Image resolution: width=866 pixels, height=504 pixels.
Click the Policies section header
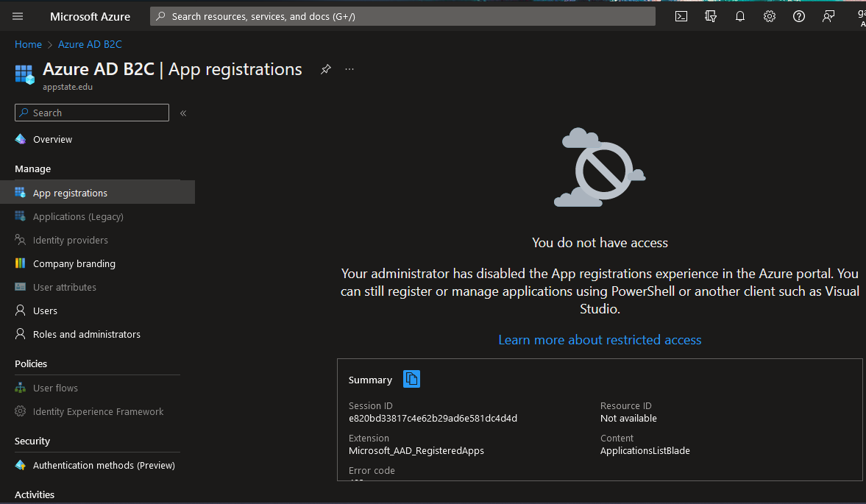pos(31,363)
